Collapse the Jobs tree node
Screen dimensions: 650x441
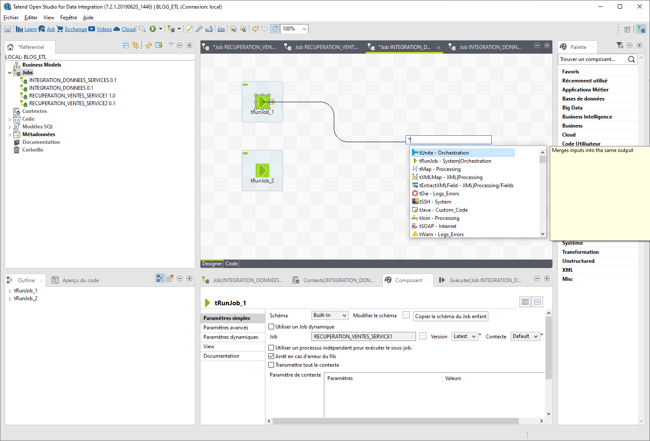(x=10, y=73)
